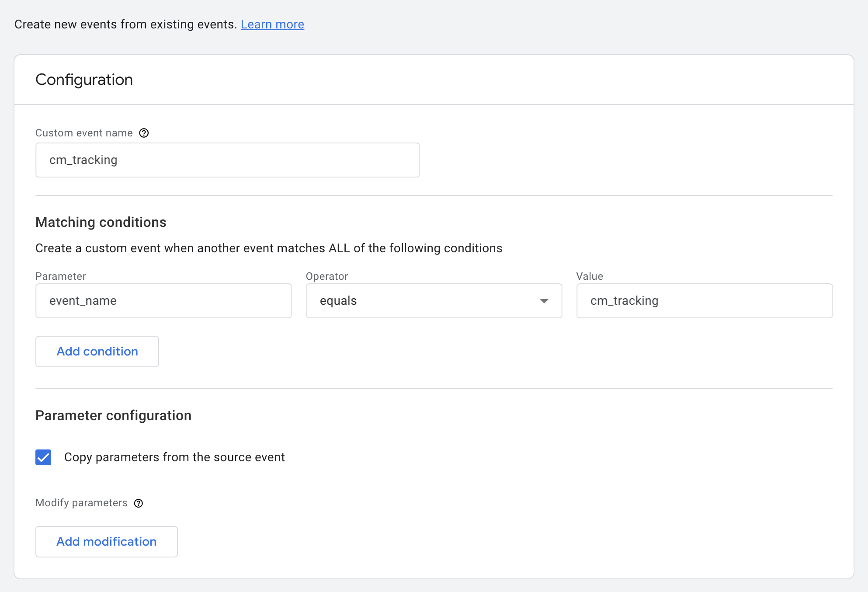Click the Matching conditions heading
Viewport: 868px width, 592px height.
coord(101,222)
